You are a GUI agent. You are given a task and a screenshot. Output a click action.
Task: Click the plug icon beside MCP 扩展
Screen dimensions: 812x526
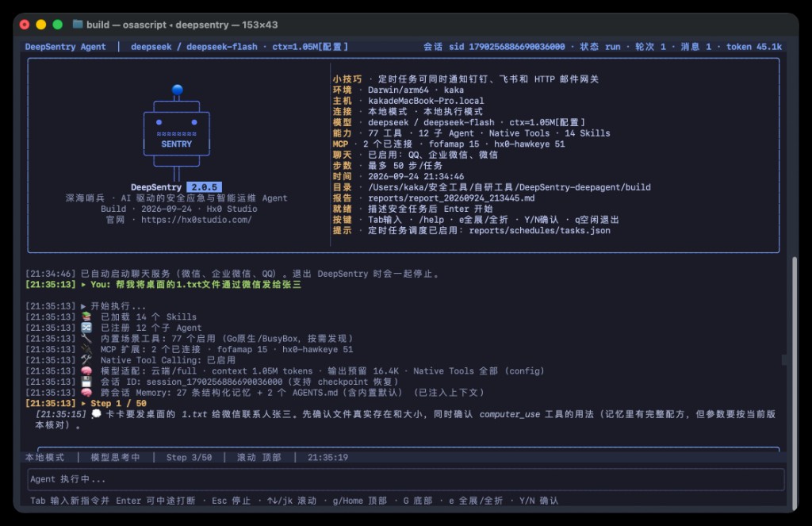(86, 349)
